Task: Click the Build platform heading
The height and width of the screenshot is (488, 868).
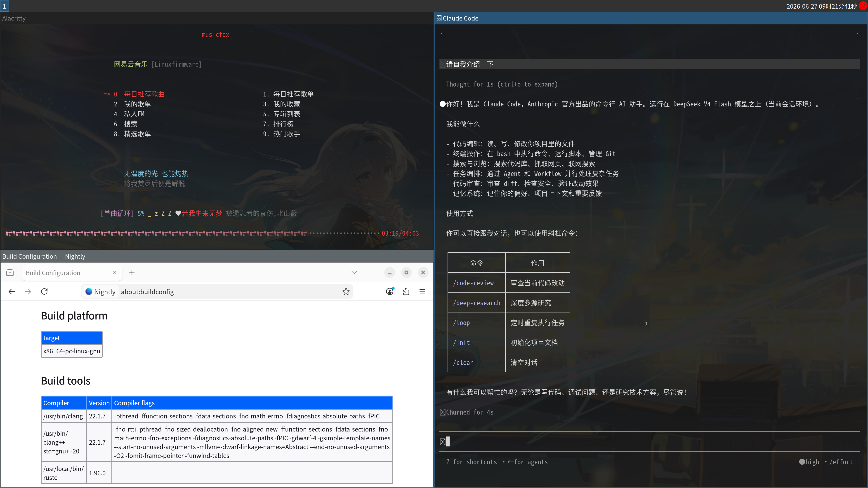Action: coord(74,316)
